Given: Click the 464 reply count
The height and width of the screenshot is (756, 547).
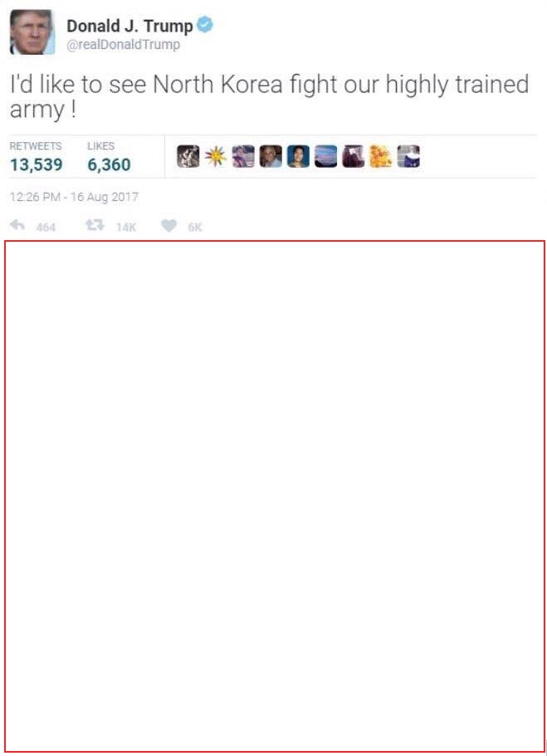Looking at the screenshot, I should click(x=46, y=227).
